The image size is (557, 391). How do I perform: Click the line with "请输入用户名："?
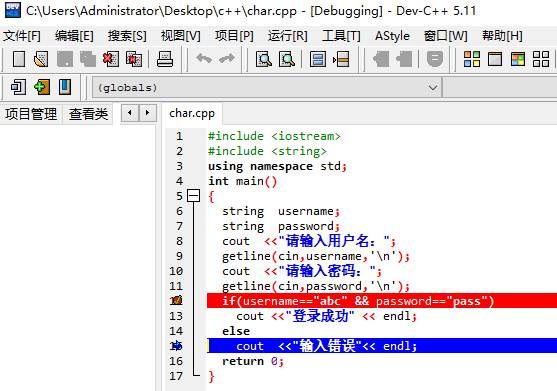(x=309, y=241)
